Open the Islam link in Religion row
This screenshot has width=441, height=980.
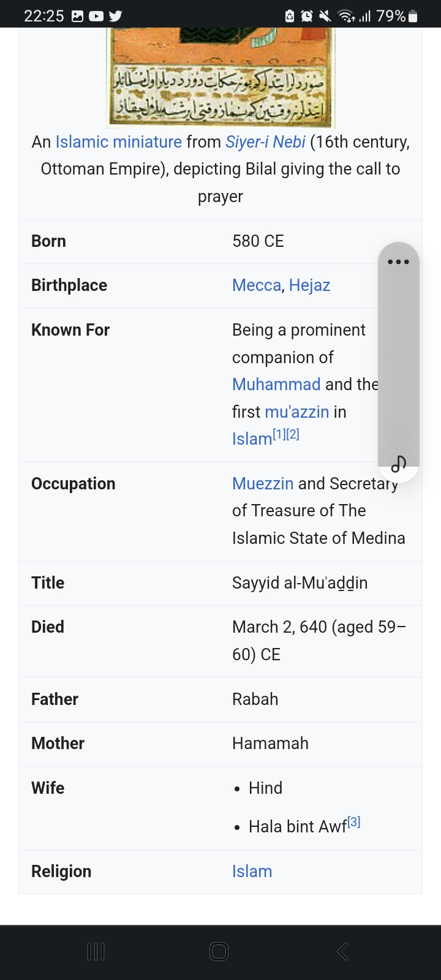[x=252, y=872]
